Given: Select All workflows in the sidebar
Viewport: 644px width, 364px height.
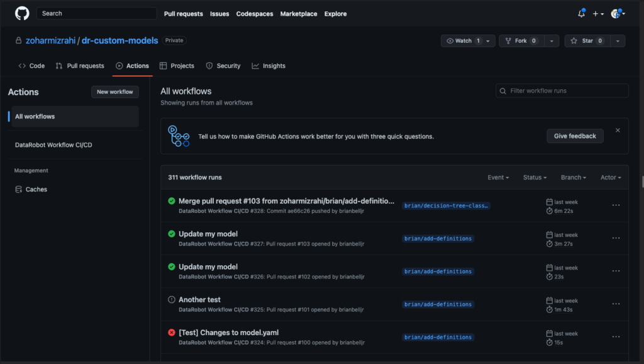Looking at the screenshot, I should (x=75, y=117).
